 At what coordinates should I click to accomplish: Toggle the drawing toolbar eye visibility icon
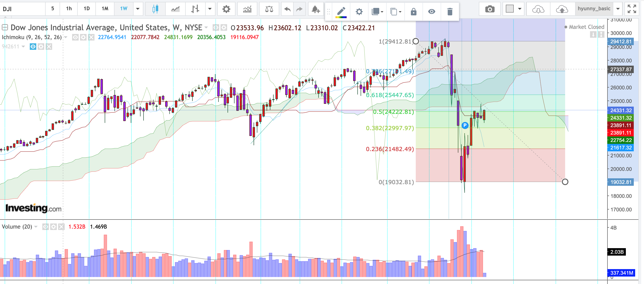click(432, 11)
